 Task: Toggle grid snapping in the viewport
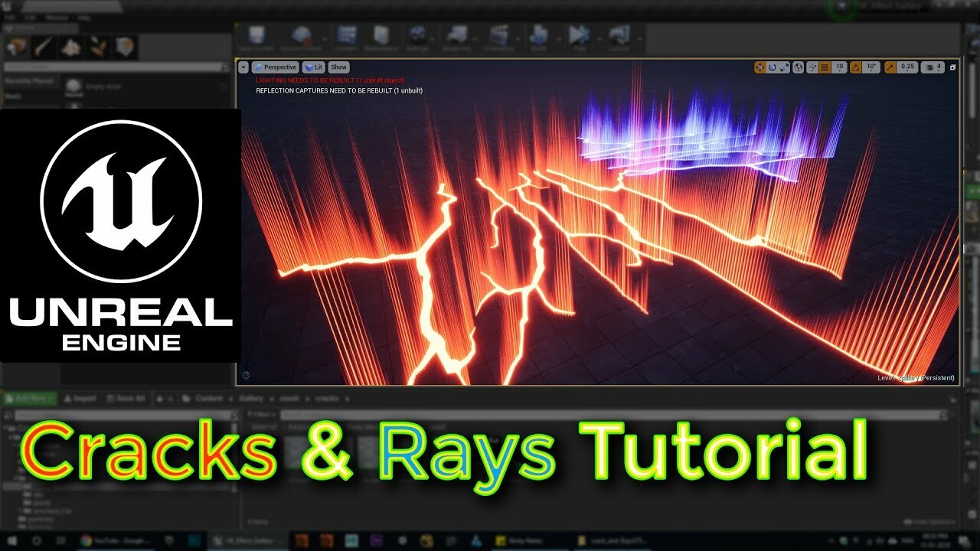click(x=825, y=67)
